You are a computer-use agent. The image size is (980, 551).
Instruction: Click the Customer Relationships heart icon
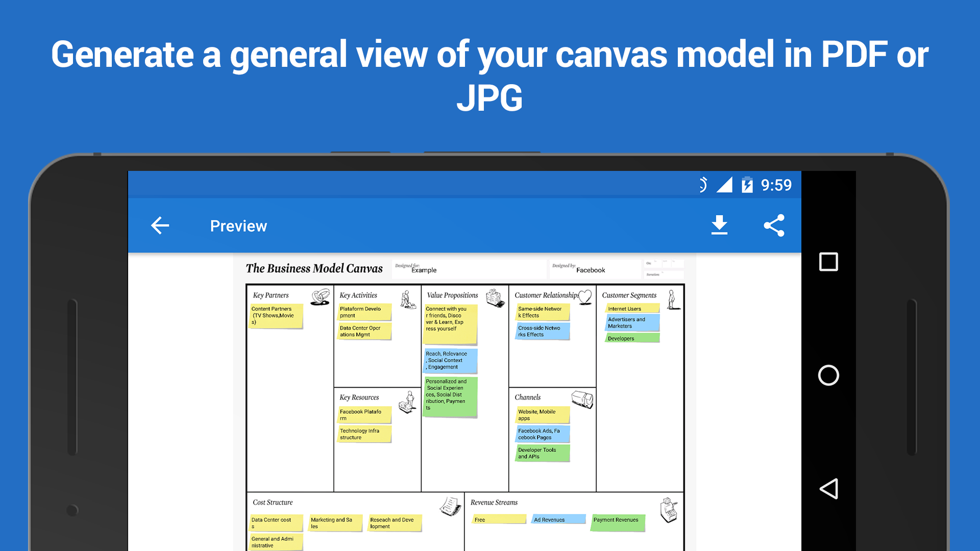[x=585, y=297]
